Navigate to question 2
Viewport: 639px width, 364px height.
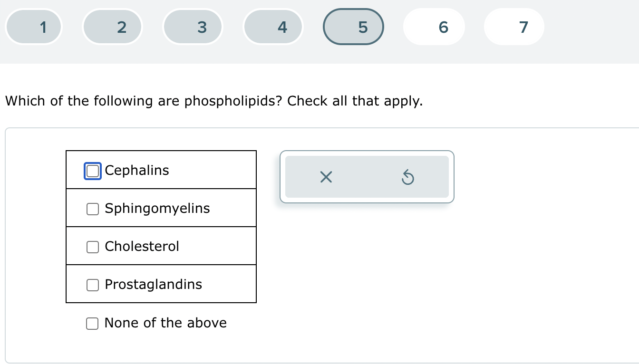[112, 27]
